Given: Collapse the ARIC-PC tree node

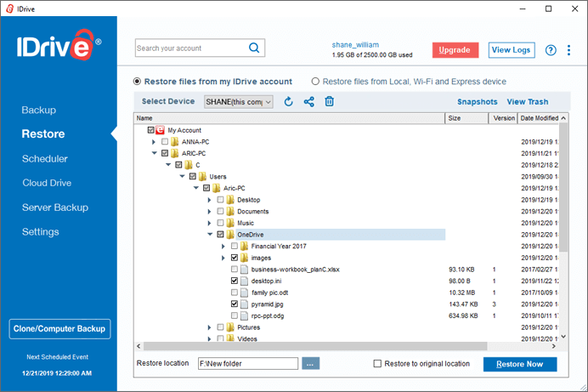Looking at the screenshot, I should 154,153.
